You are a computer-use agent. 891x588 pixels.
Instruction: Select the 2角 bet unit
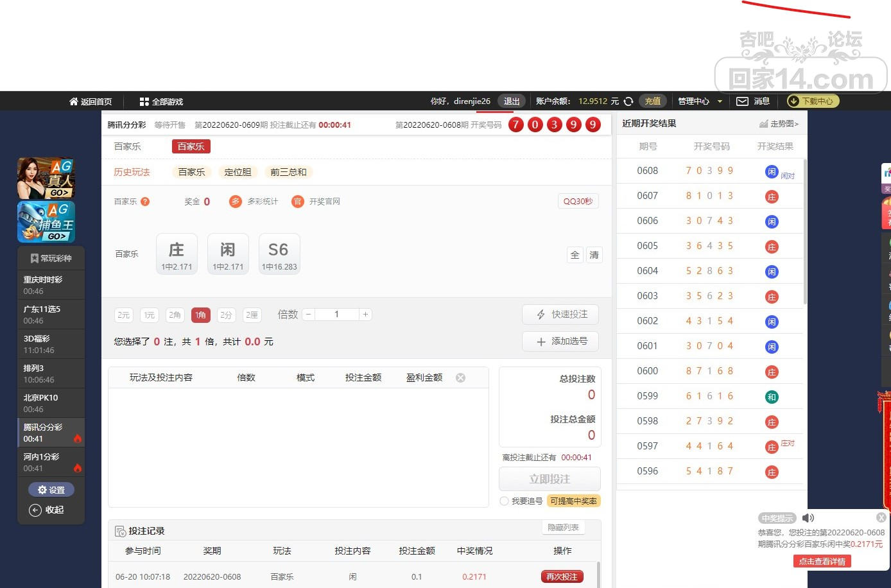coord(175,315)
